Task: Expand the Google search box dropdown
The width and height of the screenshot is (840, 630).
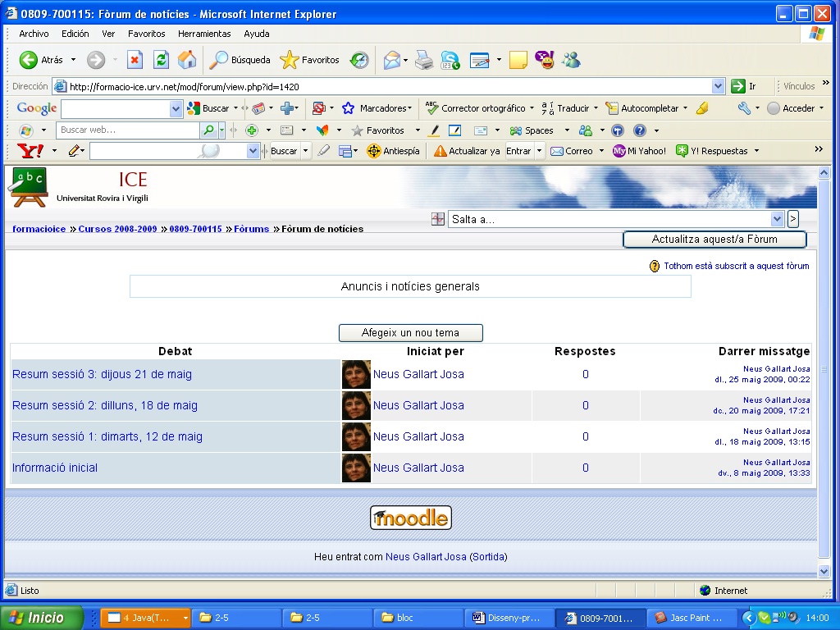Action: 176,108
